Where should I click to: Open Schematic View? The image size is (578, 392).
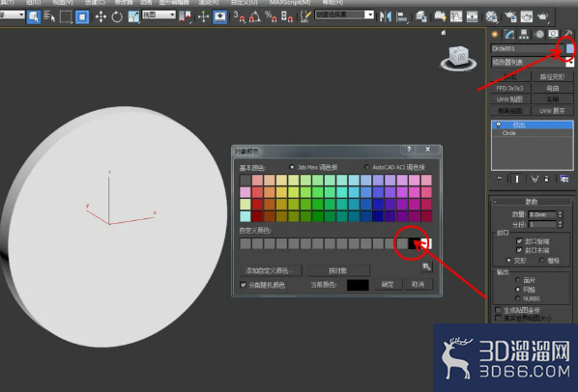point(473,16)
